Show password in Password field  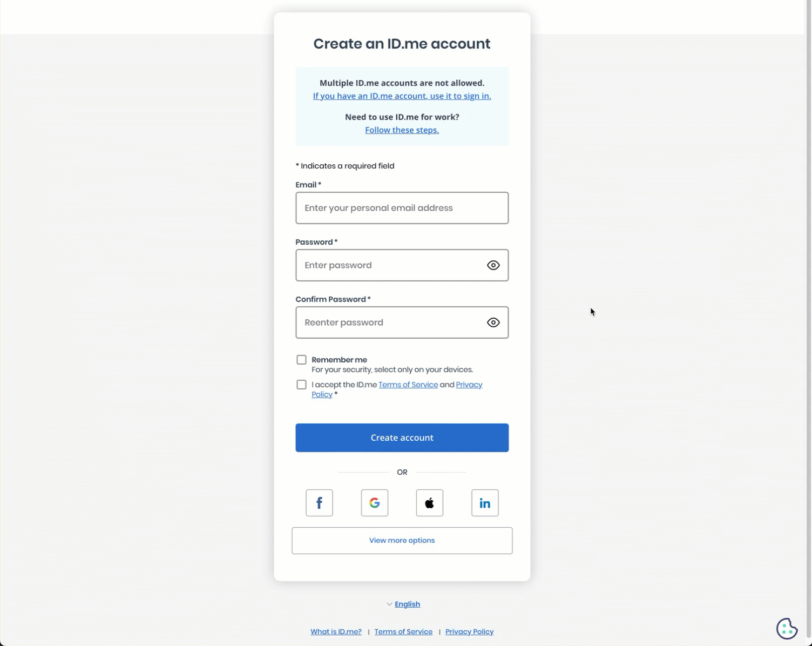tap(493, 265)
